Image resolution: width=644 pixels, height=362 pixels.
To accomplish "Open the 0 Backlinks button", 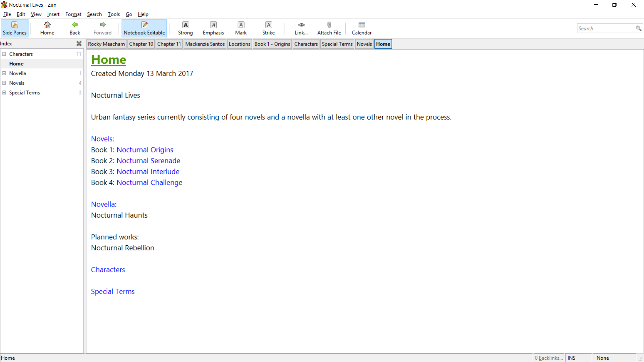I will pos(549,358).
